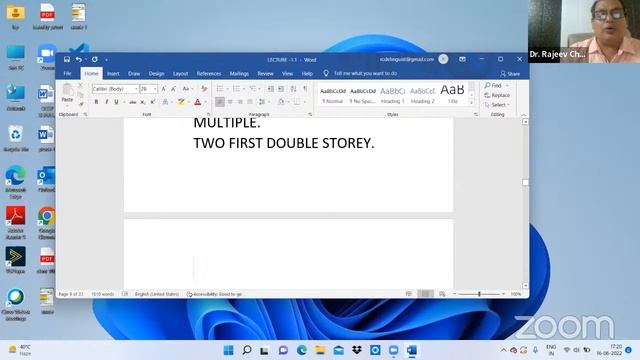Open the Multilevel List dropdown
Screen dimensions: 640x360
click(259, 89)
